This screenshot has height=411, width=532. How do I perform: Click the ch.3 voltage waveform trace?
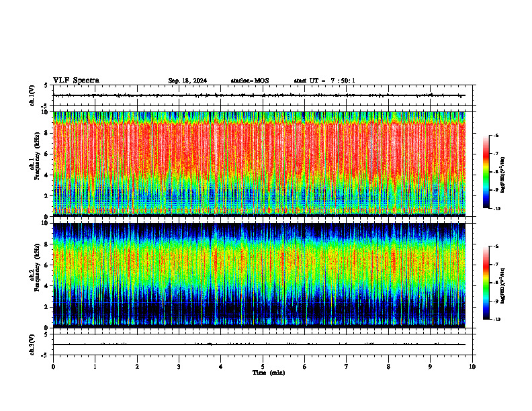[x=259, y=345]
